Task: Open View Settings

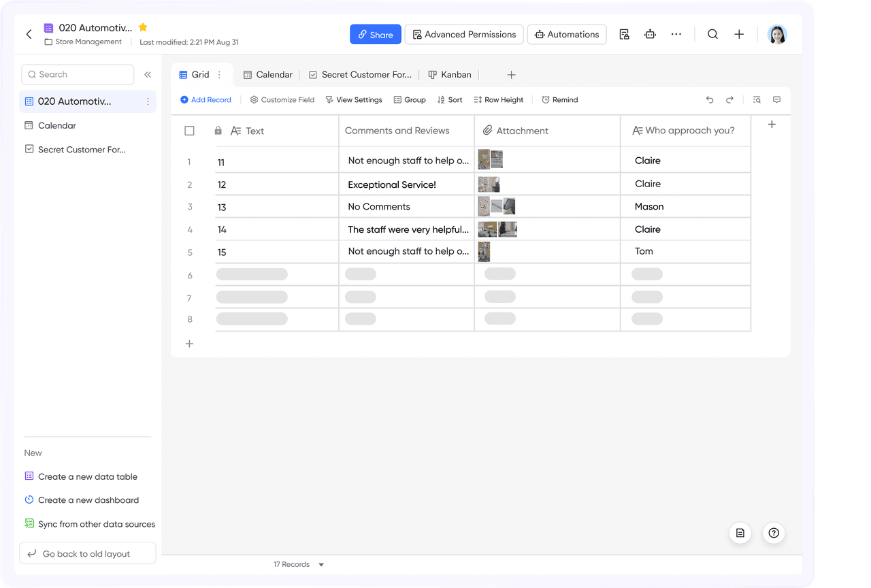Action: click(354, 100)
